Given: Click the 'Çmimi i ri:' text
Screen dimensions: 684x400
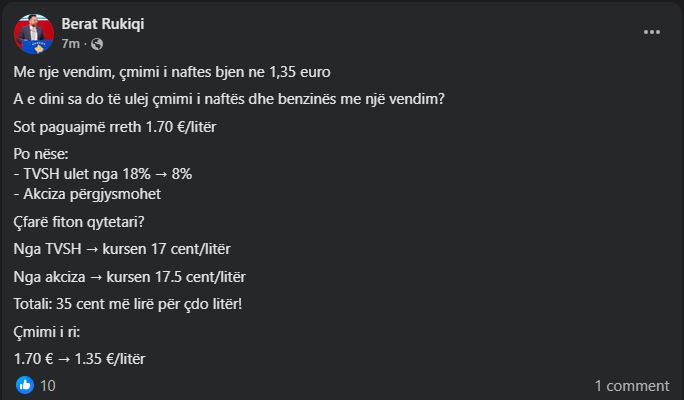Looking at the screenshot, I should 48,333.
